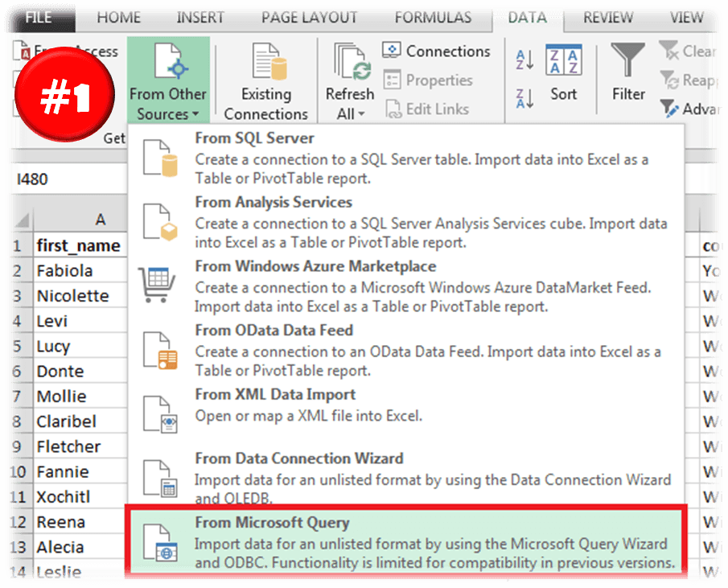The image size is (728, 588).
Task: Open the FILE tab
Action: [x=39, y=19]
